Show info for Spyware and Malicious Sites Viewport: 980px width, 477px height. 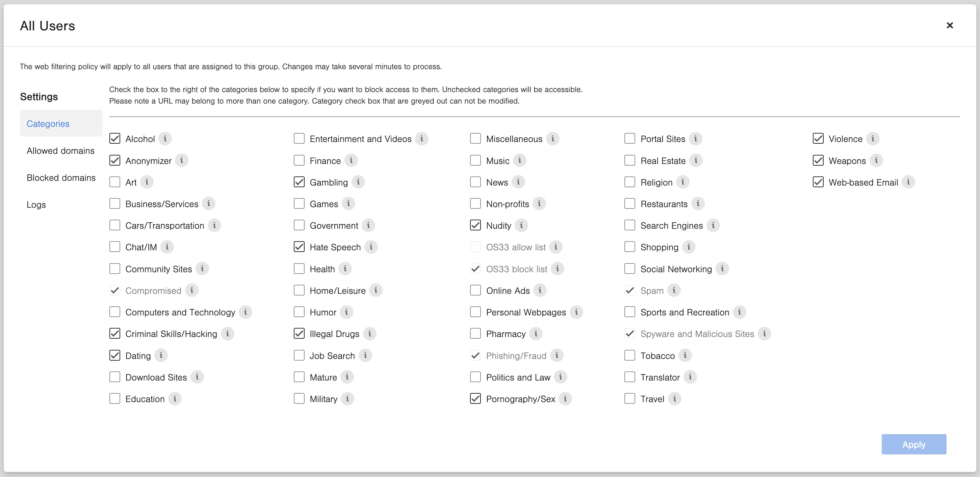click(x=764, y=334)
